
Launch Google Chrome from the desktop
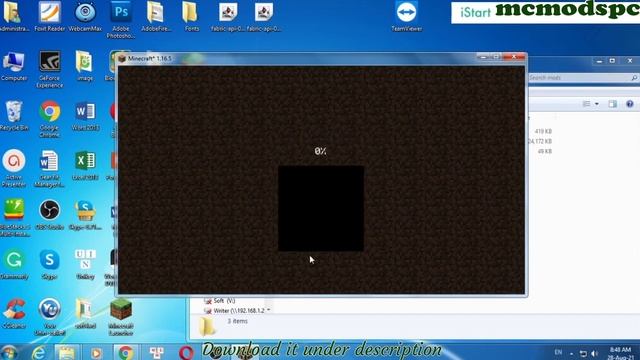[49, 119]
